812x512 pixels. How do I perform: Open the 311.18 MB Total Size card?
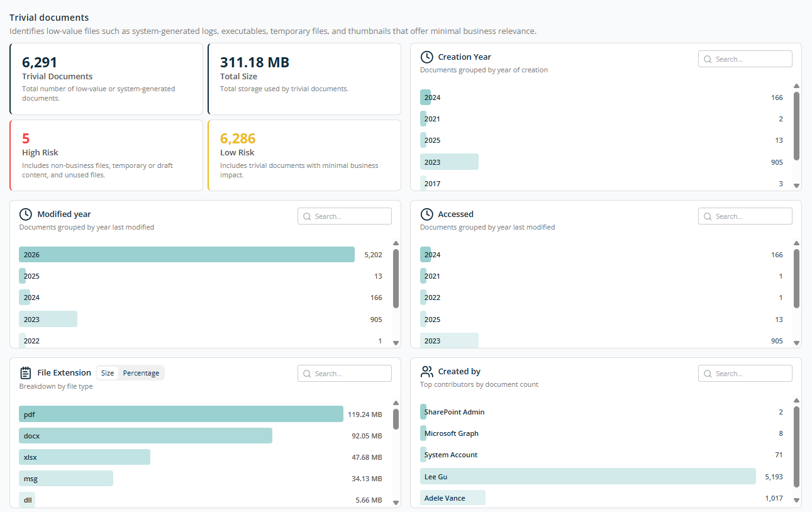304,79
